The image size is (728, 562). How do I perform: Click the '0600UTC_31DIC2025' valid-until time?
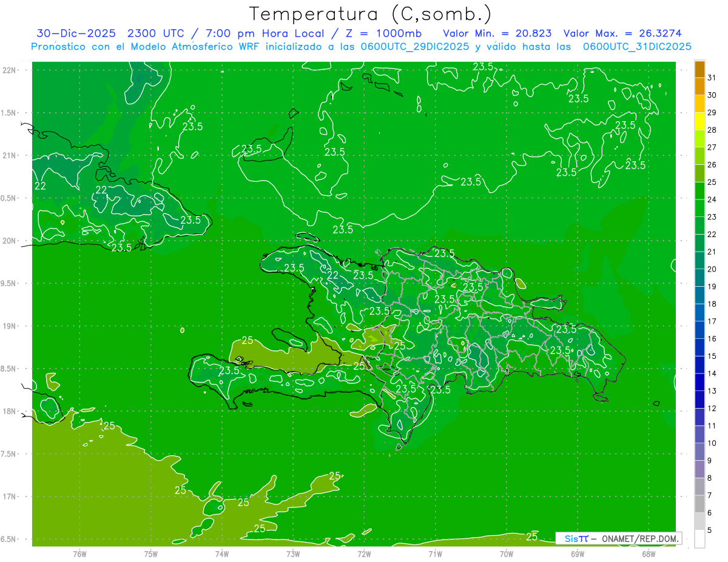(x=637, y=47)
